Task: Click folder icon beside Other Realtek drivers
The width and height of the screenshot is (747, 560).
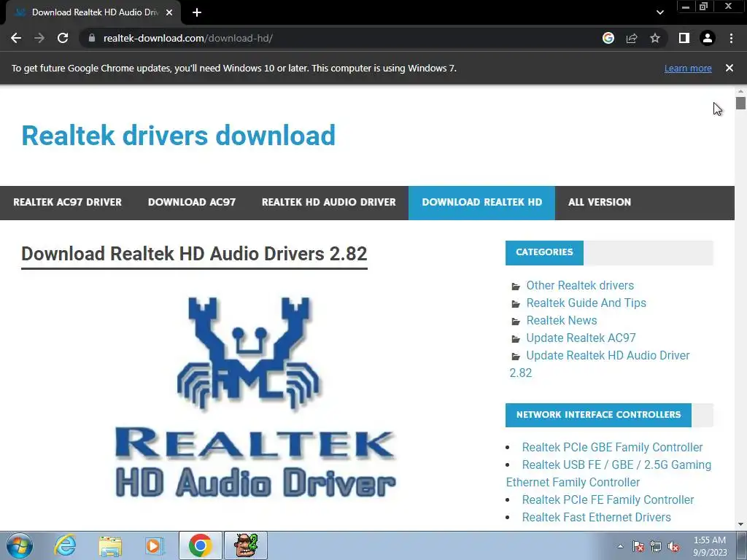Action: click(x=516, y=286)
